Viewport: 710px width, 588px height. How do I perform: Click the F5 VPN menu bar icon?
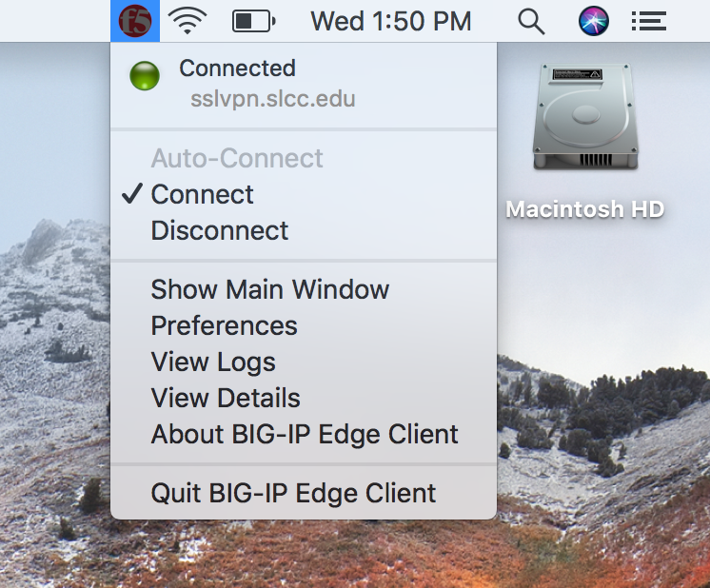(x=135, y=21)
